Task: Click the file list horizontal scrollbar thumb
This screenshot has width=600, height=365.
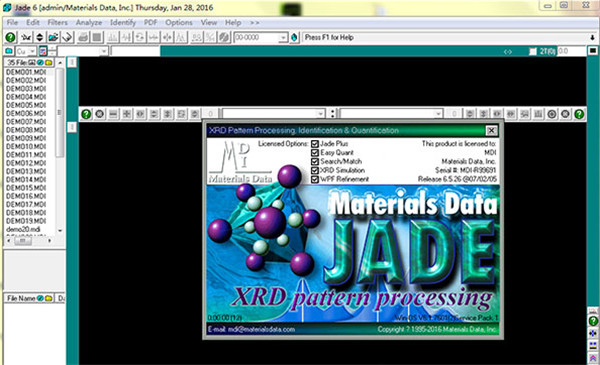Action: coord(23,241)
